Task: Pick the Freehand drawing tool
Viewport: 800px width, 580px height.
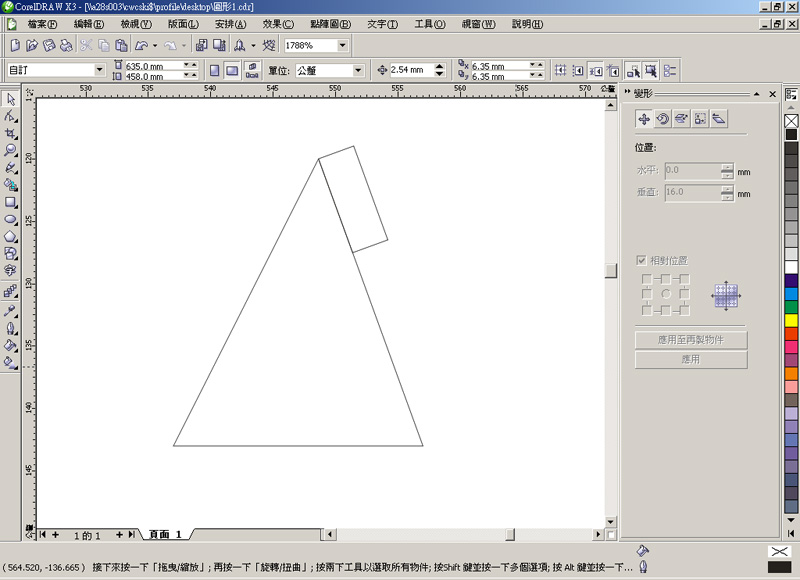Action: click(x=10, y=168)
